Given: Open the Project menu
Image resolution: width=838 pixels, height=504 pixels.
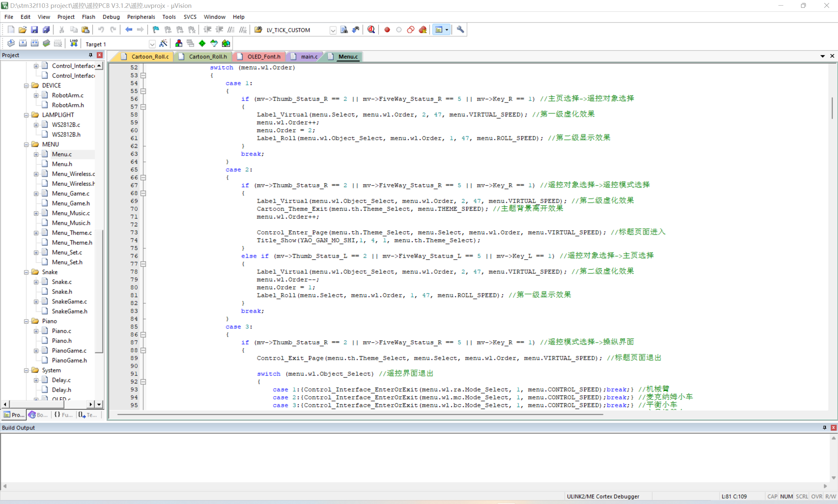Looking at the screenshot, I should 65,17.
